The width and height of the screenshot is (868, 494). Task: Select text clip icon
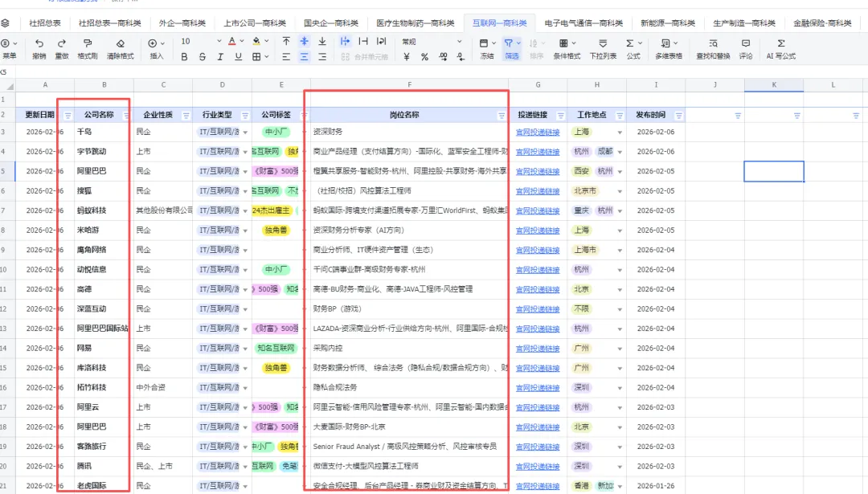coord(363,42)
